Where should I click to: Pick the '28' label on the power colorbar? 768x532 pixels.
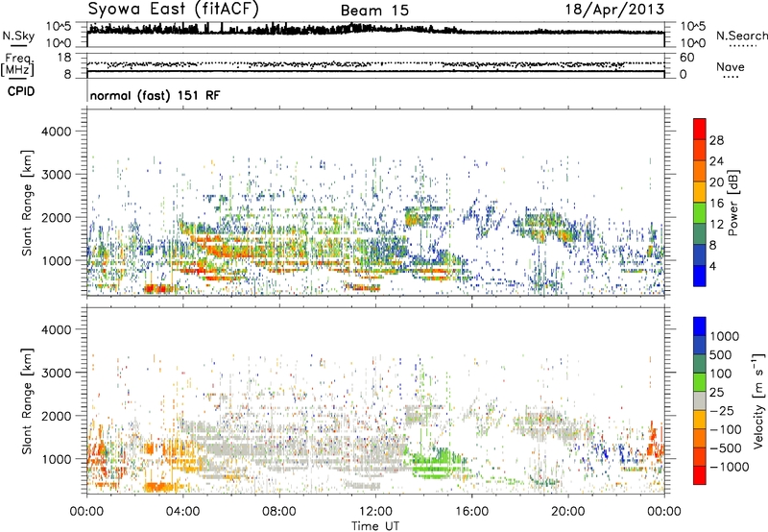(x=716, y=140)
